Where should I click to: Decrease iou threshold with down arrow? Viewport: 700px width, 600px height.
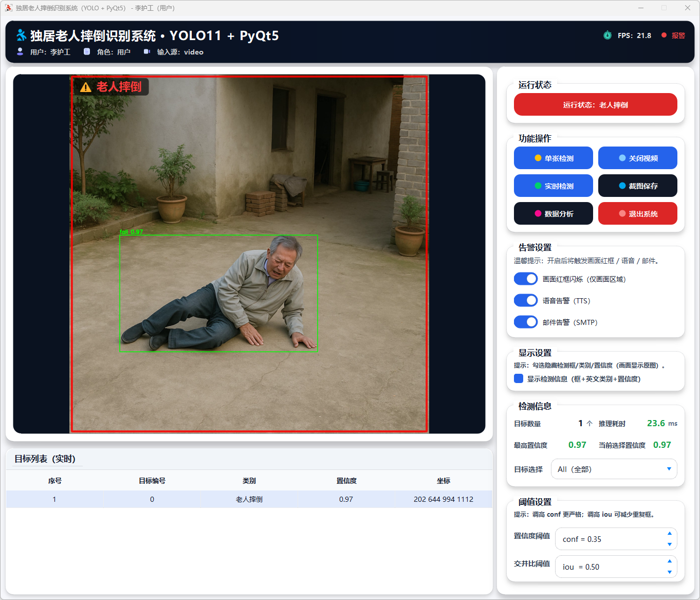coord(669,572)
